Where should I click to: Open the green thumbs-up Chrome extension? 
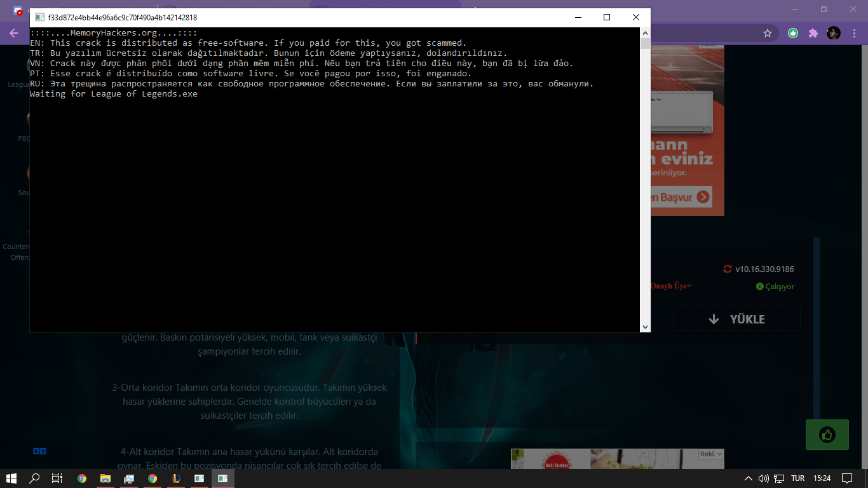pyautogui.click(x=793, y=33)
